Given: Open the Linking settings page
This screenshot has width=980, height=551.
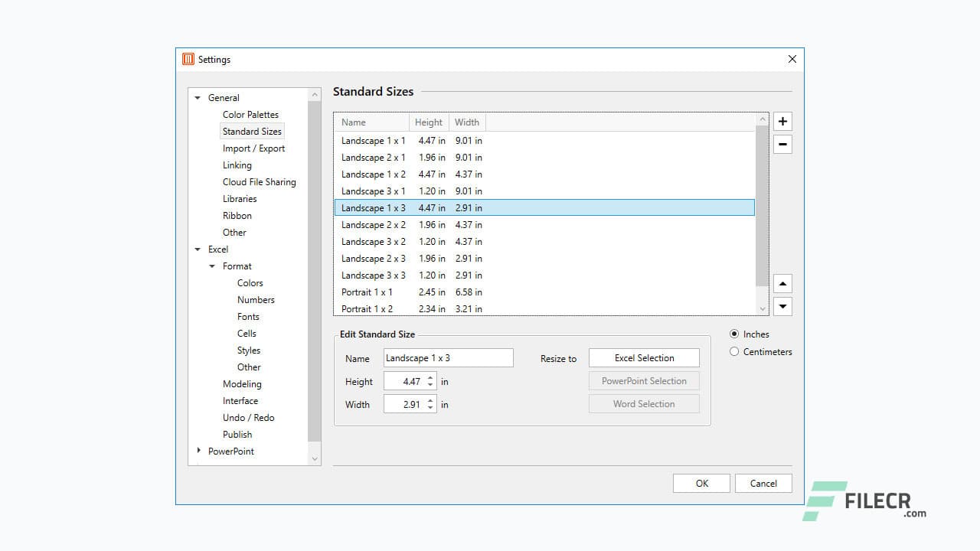Looking at the screenshot, I should [237, 165].
